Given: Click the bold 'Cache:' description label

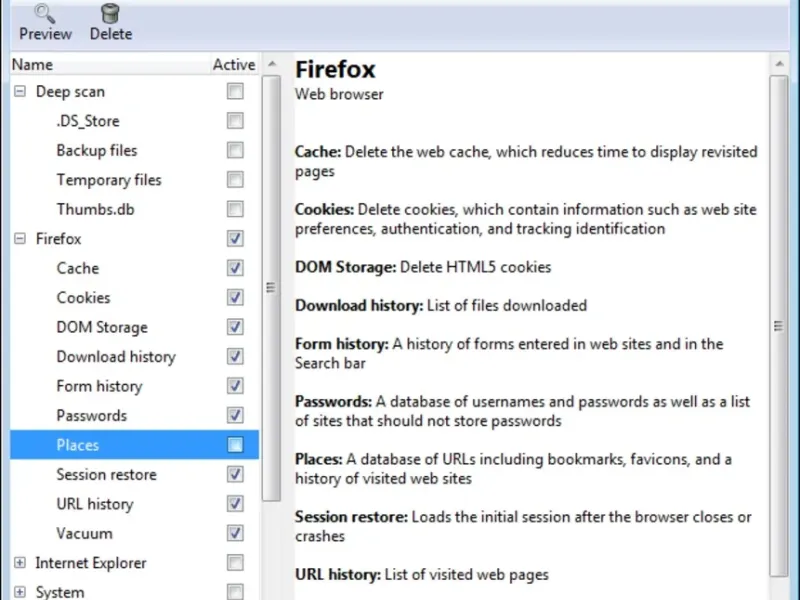Looking at the screenshot, I should pos(318,152).
